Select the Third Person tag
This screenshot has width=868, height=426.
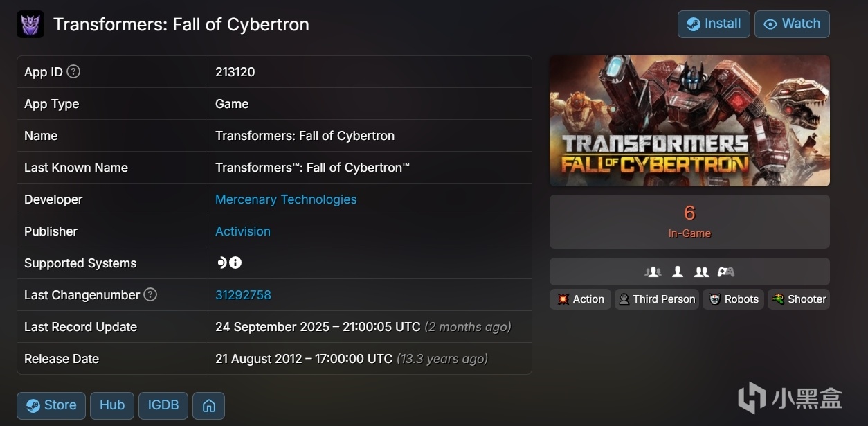pyautogui.click(x=656, y=299)
